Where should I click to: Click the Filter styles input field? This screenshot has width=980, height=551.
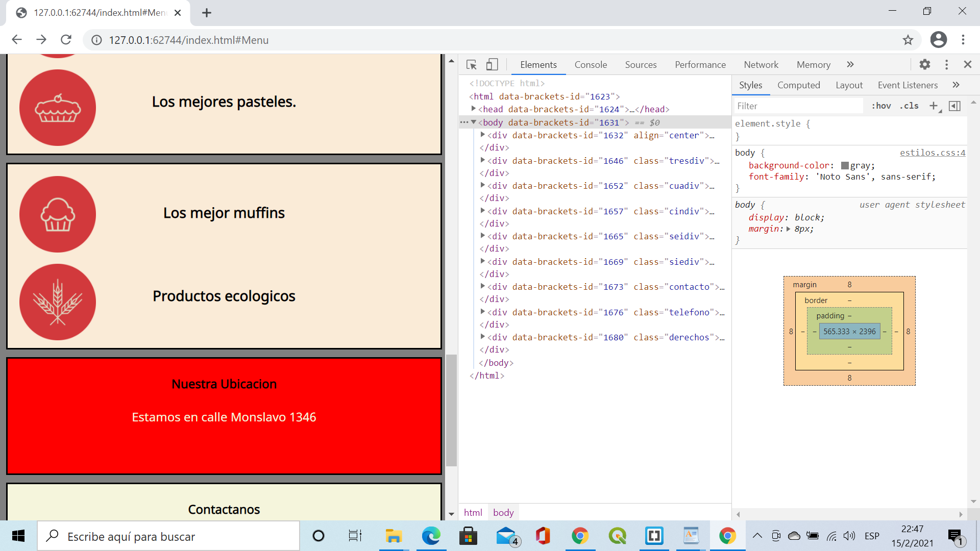[799, 106]
